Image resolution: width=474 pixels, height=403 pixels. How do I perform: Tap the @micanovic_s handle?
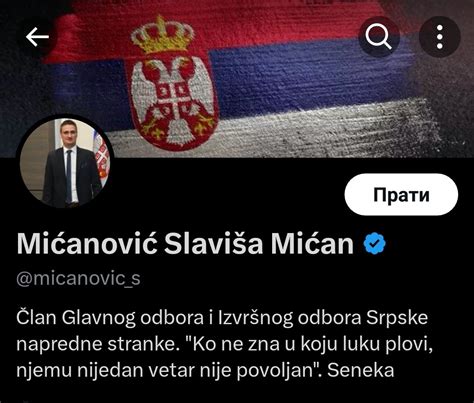pos(78,279)
